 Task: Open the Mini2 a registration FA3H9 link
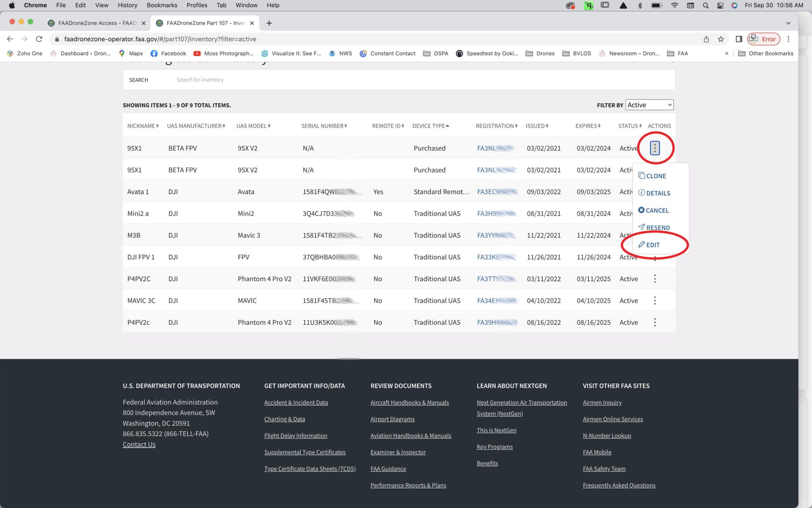[x=496, y=214]
